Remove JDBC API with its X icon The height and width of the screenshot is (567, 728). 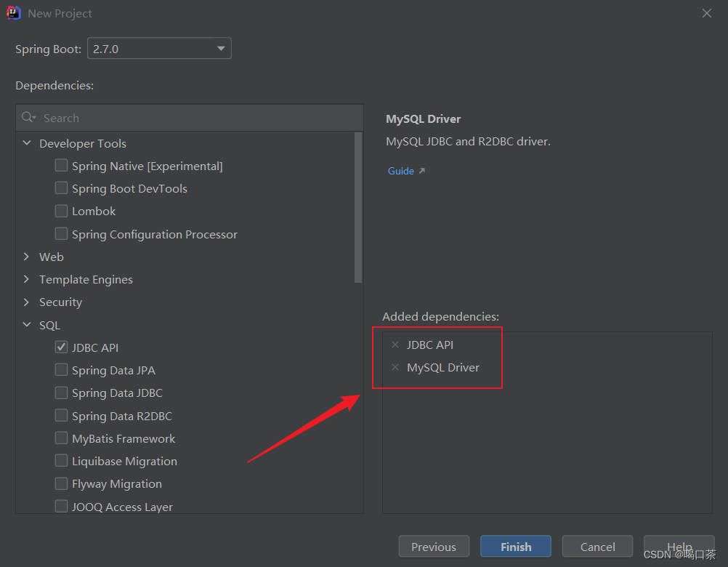click(x=395, y=345)
